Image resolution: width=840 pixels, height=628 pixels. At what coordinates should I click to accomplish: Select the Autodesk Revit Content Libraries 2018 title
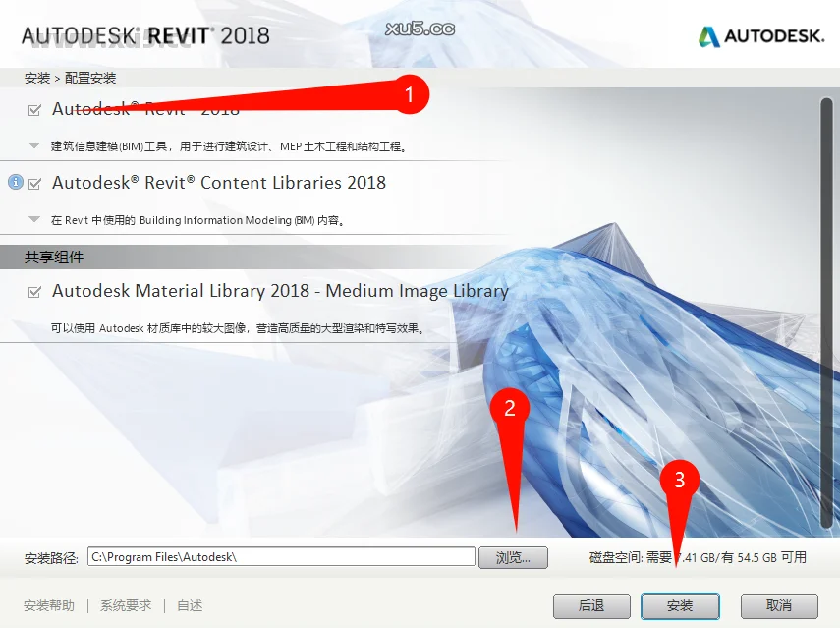pyautogui.click(x=219, y=183)
